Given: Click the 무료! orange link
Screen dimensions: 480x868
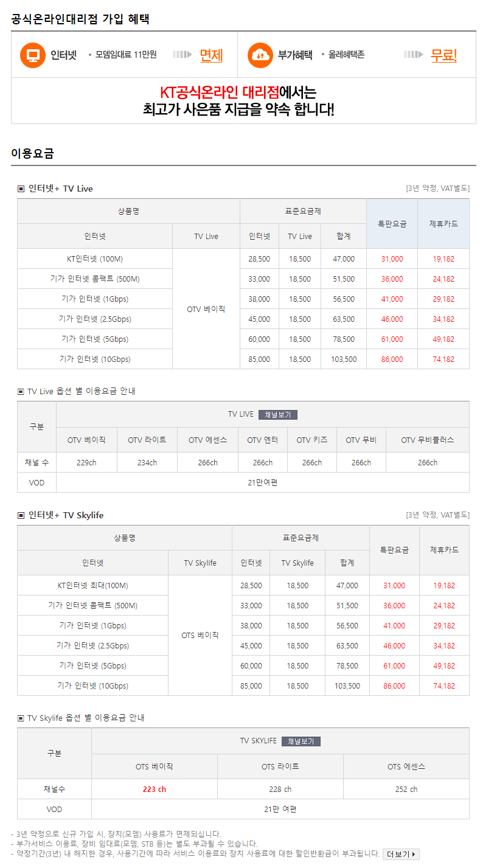Looking at the screenshot, I should tap(443, 55).
